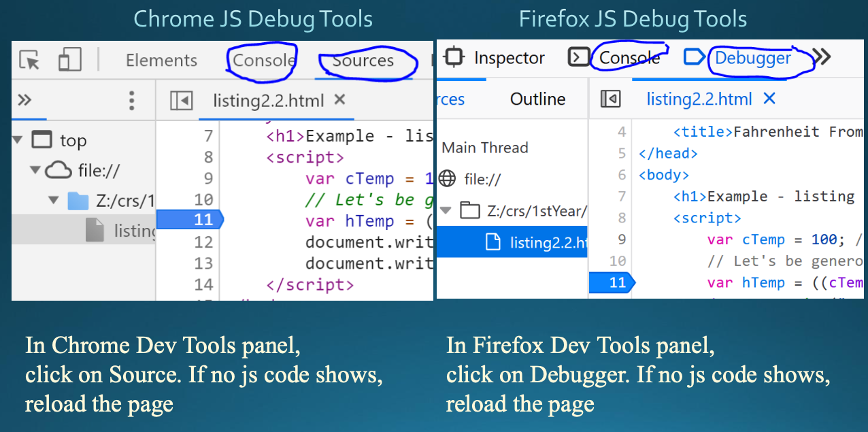This screenshot has width=868, height=432.
Task: Click 'var hTemp' on Firefox line 11
Action: click(x=746, y=283)
